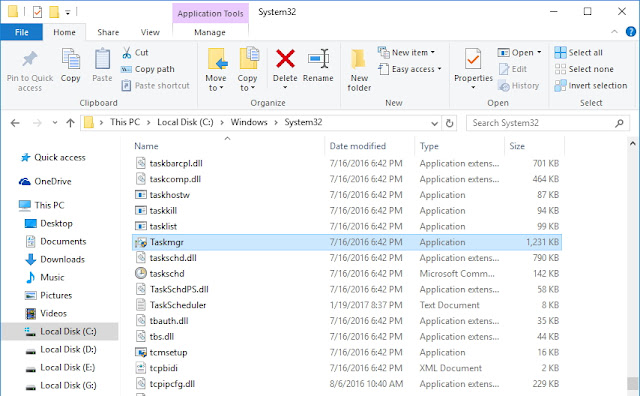Image resolution: width=640 pixels, height=396 pixels.
Task: Switch to the Share tab
Action: coord(108,32)
